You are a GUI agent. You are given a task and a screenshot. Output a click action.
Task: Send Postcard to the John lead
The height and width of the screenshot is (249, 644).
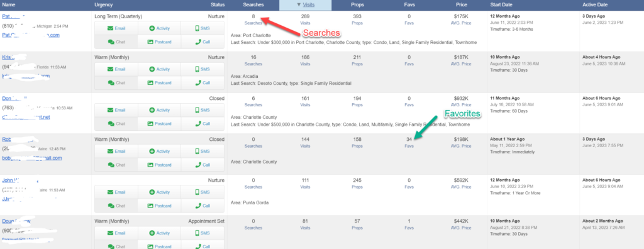159,206
